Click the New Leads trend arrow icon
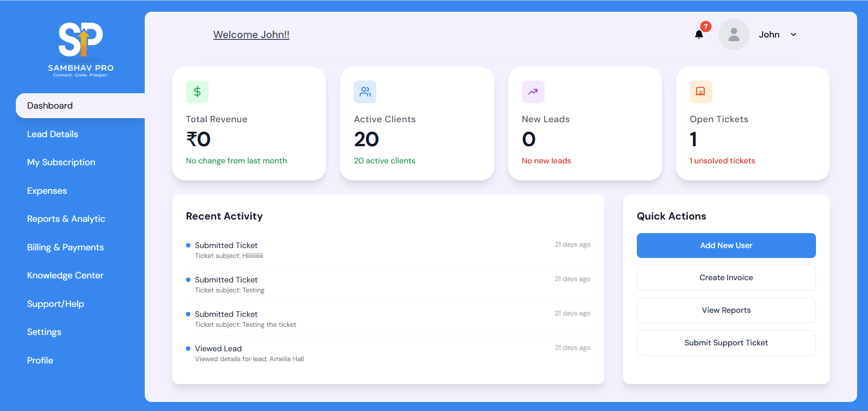The width and height of the screenshot is (868, 411). click(x=533, y=91)
